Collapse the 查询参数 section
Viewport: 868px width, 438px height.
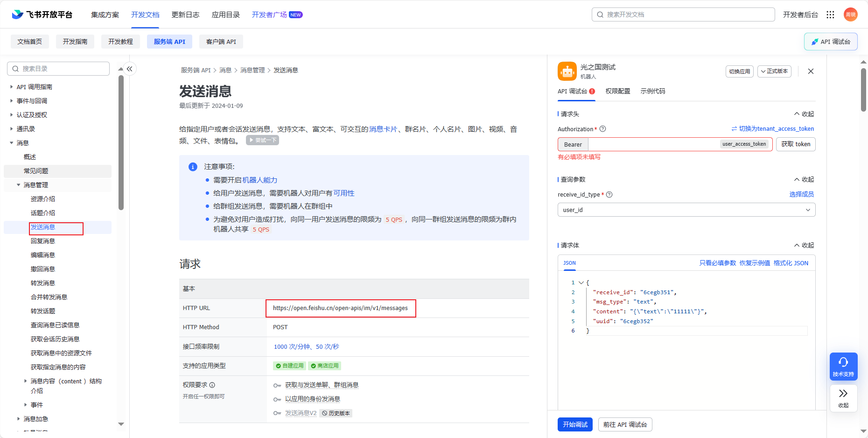[x=804, y=179]
